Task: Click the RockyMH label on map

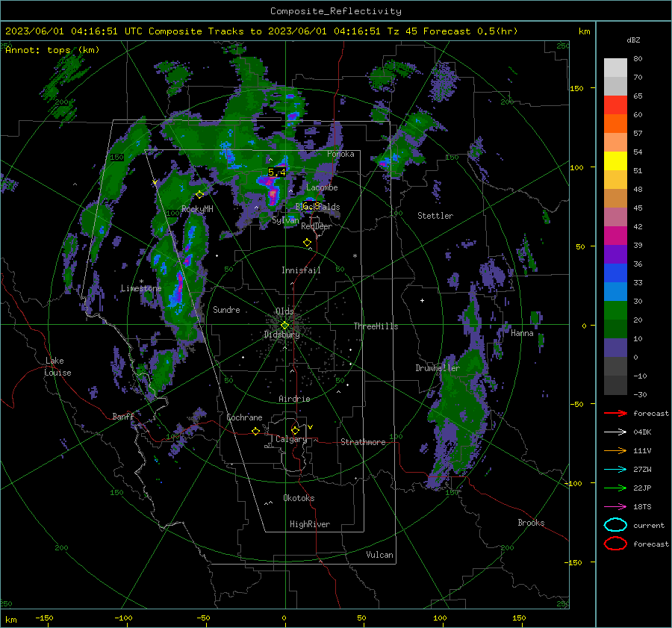Action: [197, 209]
